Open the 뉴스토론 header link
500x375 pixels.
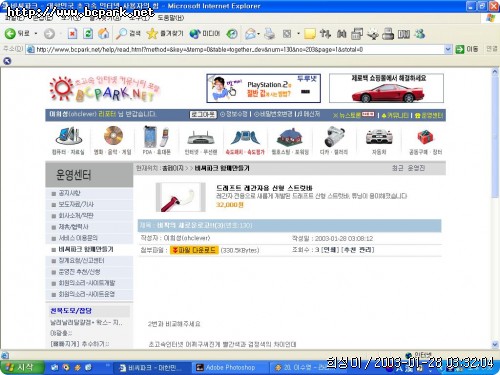coord(353,115)
